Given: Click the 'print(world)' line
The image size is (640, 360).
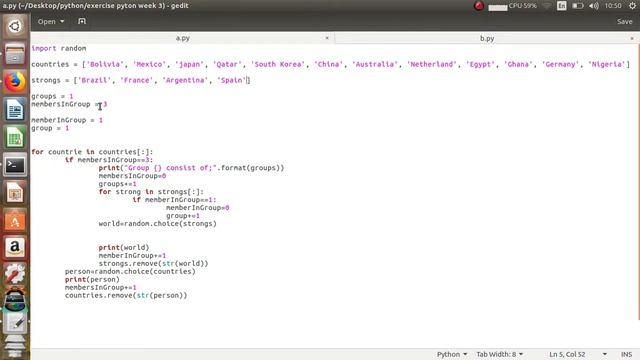Looking at the screenshot, I should click(124, 247).
